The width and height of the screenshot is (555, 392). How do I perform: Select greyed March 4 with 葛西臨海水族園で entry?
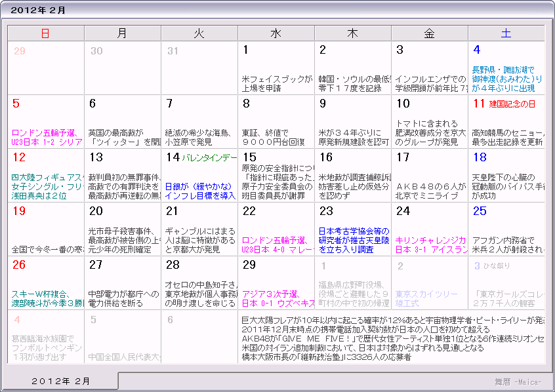click(46, 337)
